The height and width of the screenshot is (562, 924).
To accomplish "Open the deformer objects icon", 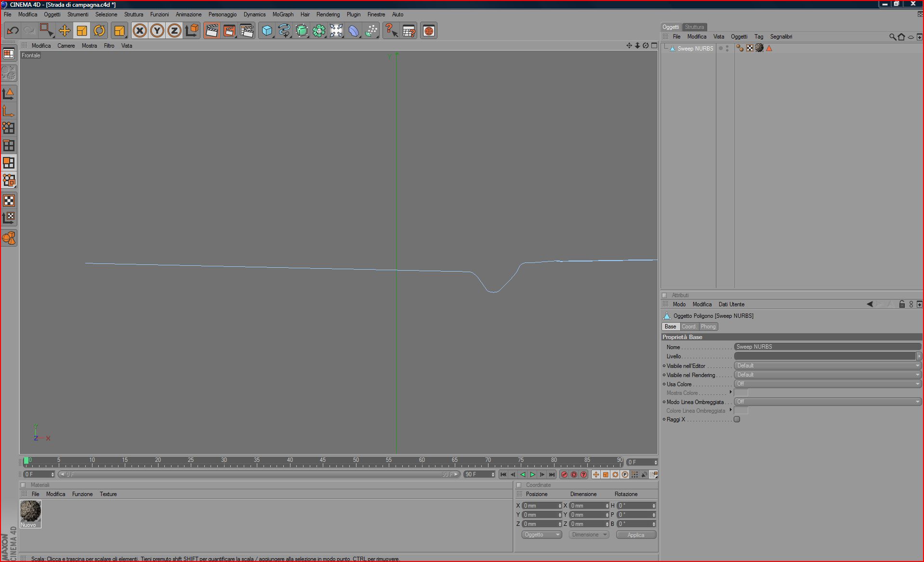I will pyautogui.click(x=354, y=31).
